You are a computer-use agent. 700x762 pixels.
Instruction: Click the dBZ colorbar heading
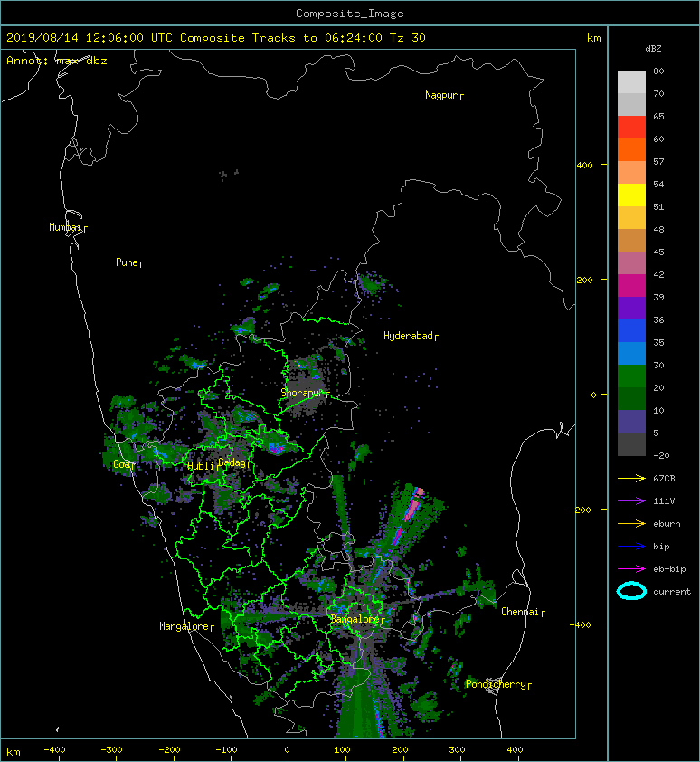click(653, 49)
